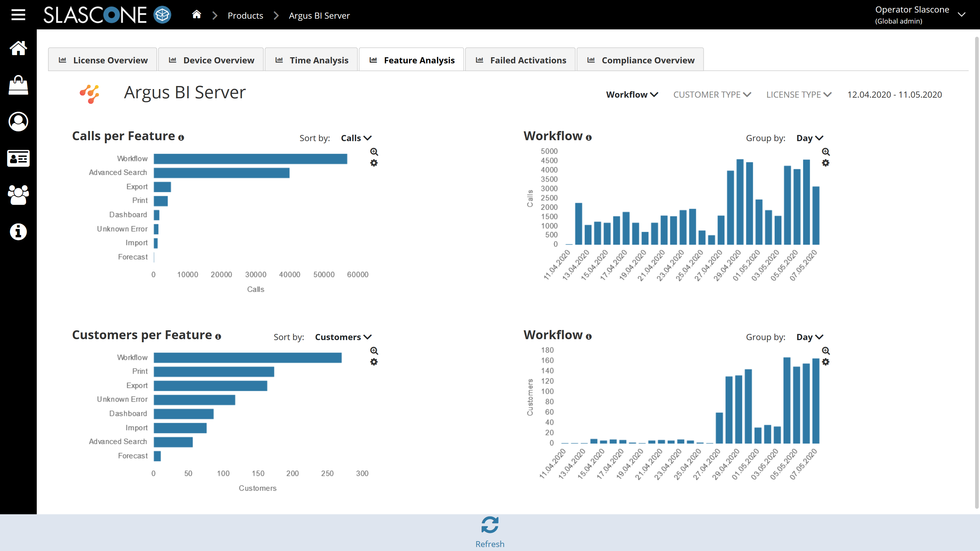Click the Products breadcrumb link
The image size is (980, 551).
click(x=245, y=16)
